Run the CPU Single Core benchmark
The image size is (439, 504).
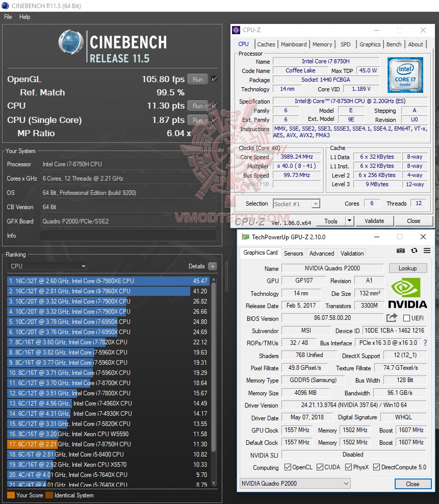198,120
